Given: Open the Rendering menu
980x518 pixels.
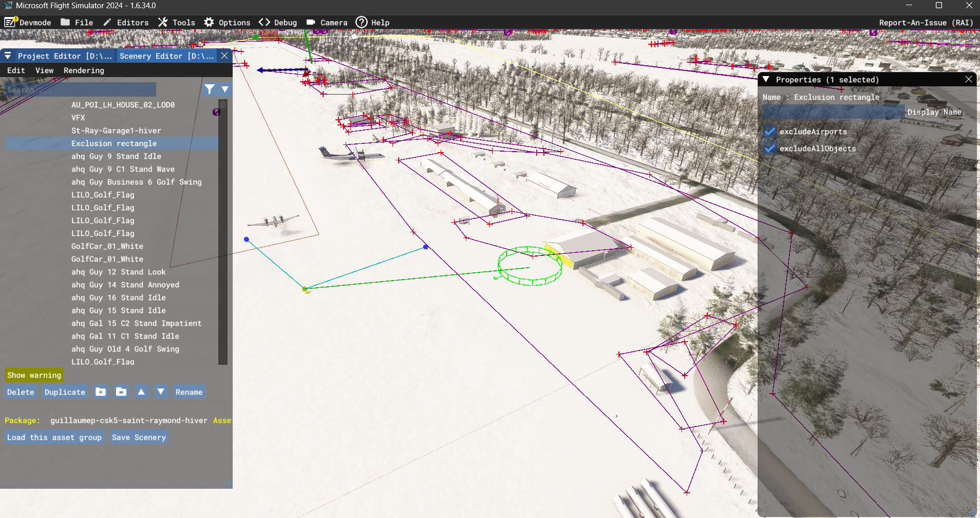Looking at the screenshot, I should [84, 70].
